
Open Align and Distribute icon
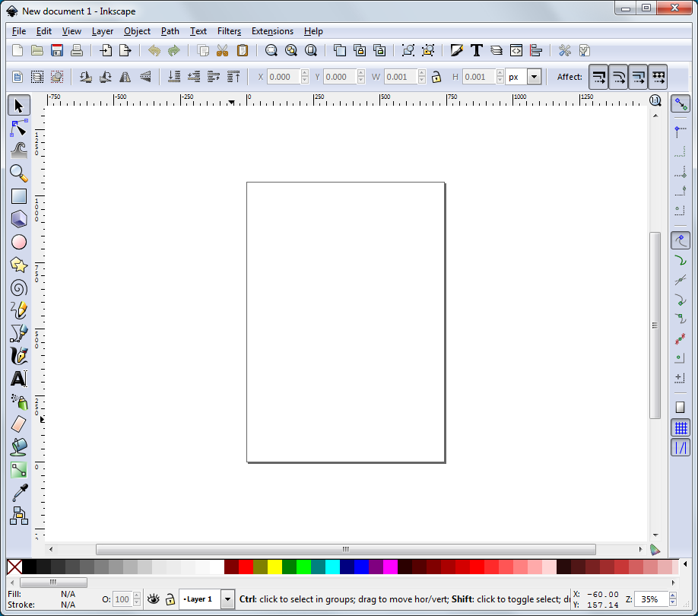[536, 50]
